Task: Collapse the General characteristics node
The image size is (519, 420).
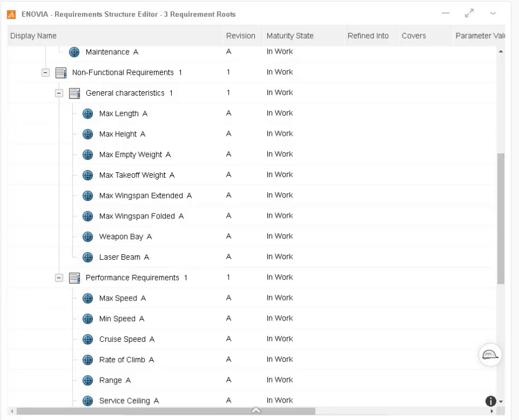Action: pyautogui.click(x=59, y=93)
